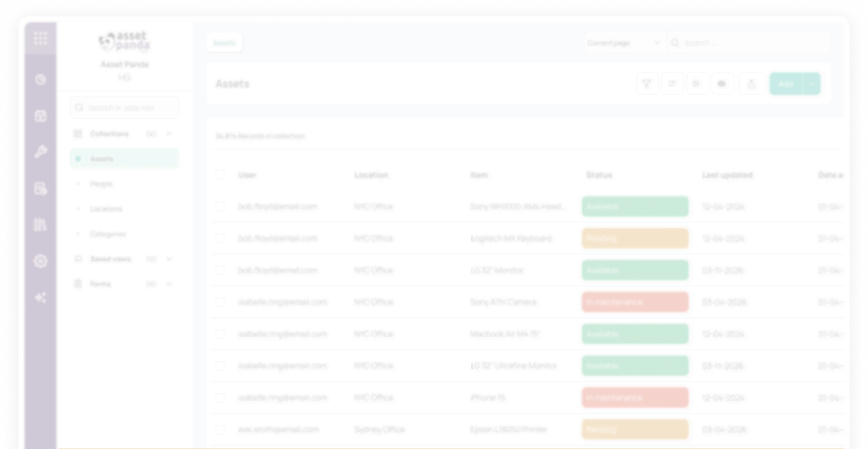Open the dashboard clock icon in sidebar
The image size is (868, 449).
tap(40, 80)
